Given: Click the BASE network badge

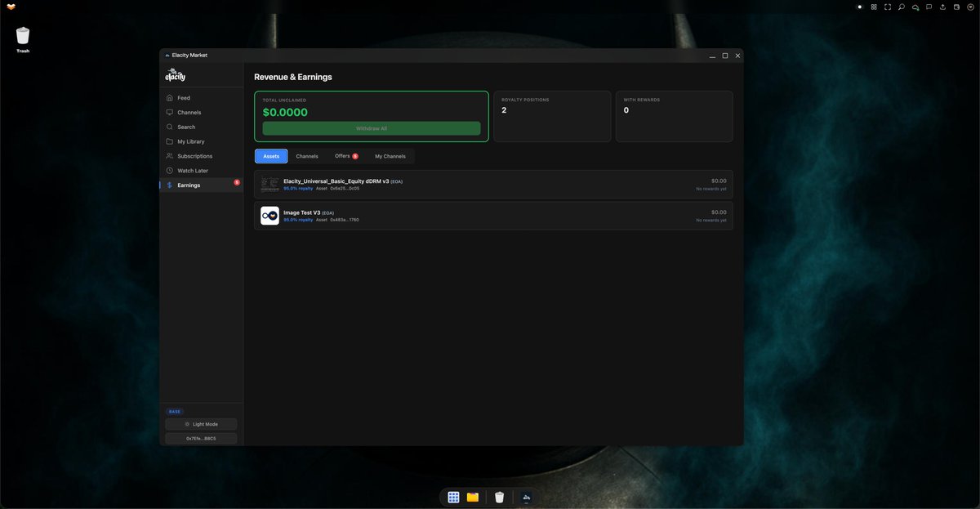Looking at the screenshot, I should [x=174, y=412].
